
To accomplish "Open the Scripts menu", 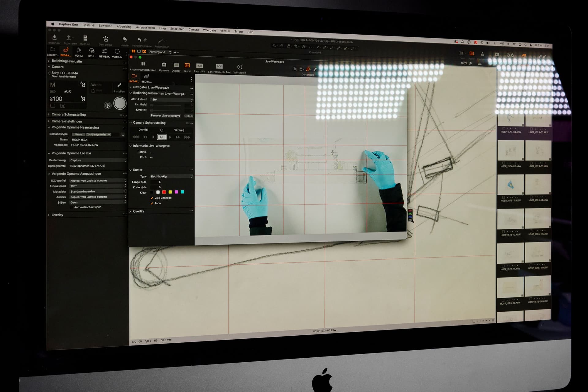I will pos(239,31).
